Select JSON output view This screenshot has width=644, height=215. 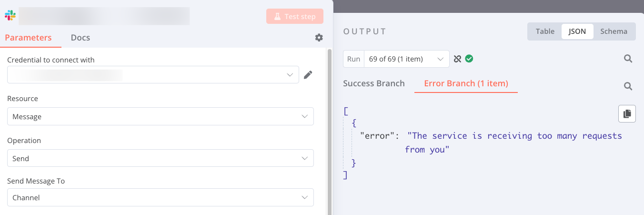click(577, 31)
